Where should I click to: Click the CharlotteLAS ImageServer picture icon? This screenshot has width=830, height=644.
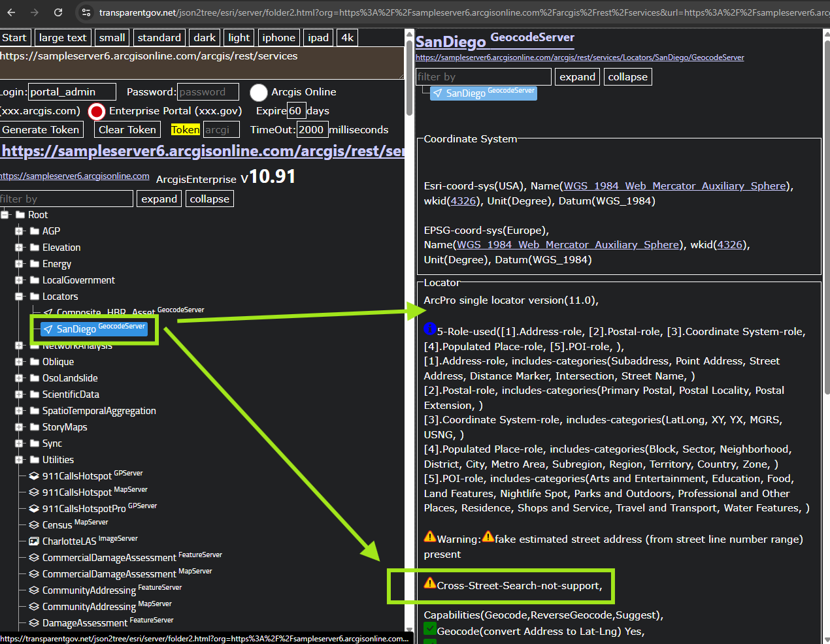pos(34,541)
